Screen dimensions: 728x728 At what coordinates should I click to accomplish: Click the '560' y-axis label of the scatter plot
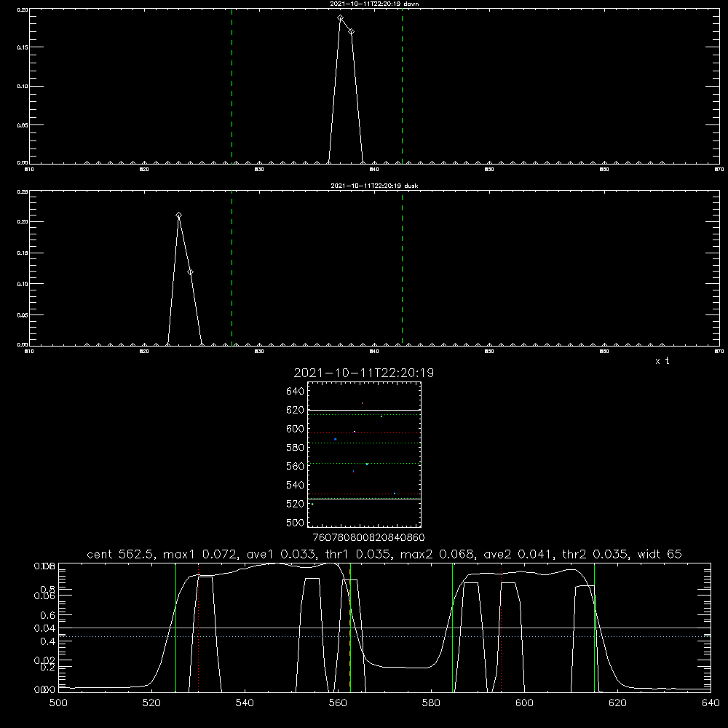tap(296, 466)
